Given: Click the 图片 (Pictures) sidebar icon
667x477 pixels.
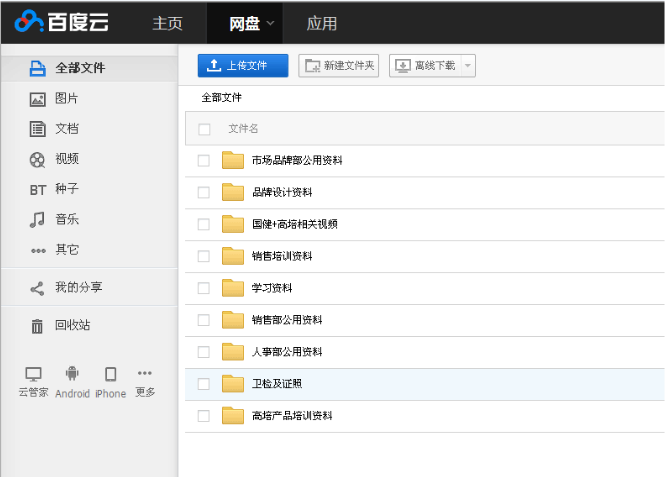Looking at the screenshot, I should click(37, 99).
